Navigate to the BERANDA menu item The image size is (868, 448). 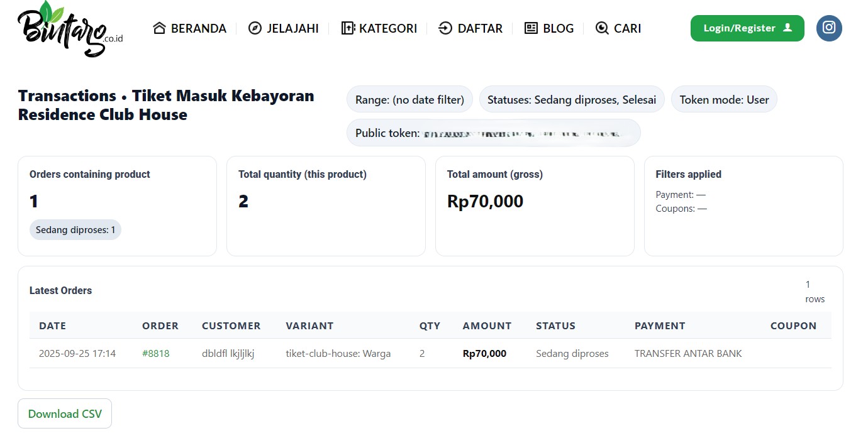[x=198, y=28]
